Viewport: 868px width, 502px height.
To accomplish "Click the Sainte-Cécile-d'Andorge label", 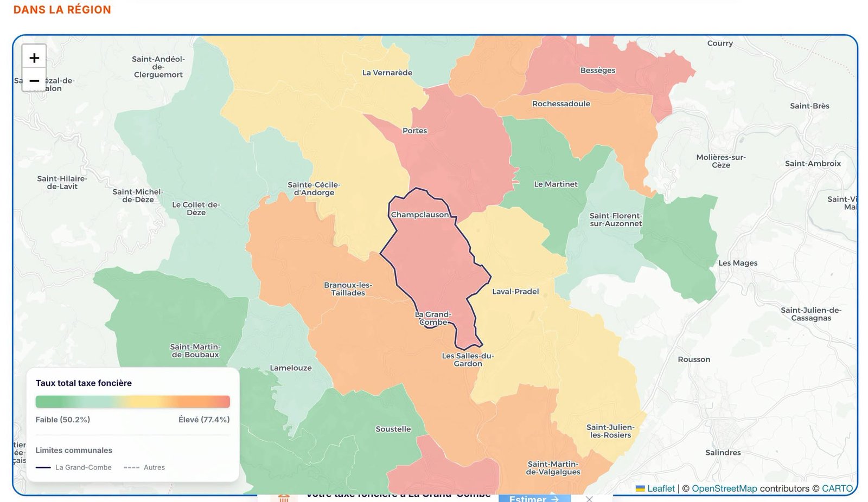I will tap(314, 189).
